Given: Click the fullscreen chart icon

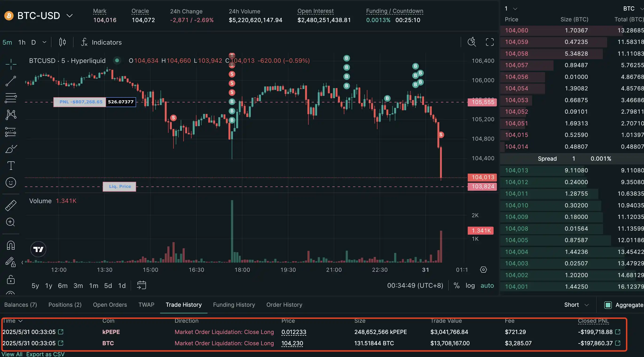Looking at the screenshot, I should tap(490, 42).
